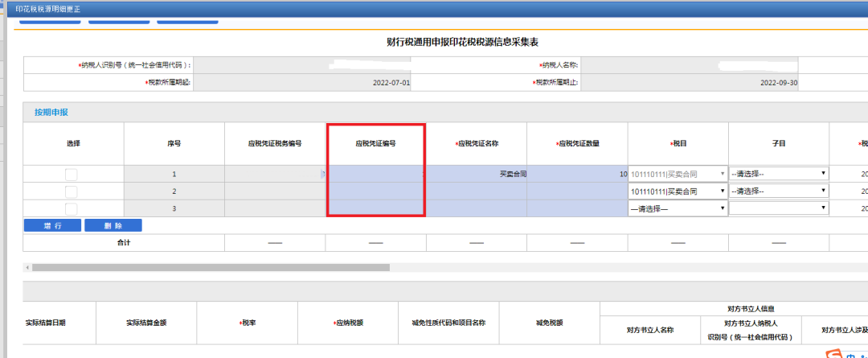Click the 应税凭证编号 field in row 2
The image size is (868, 358).
(x=376, y=191)
